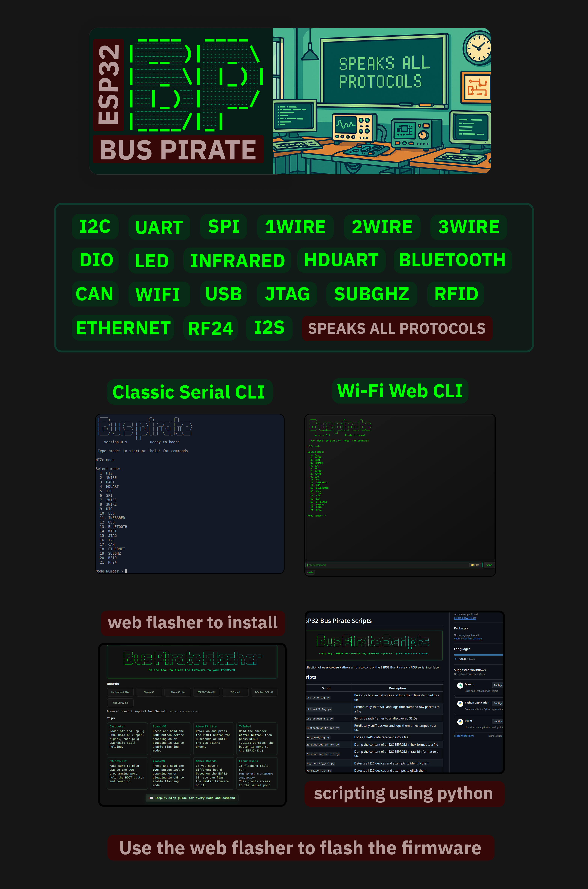Screen dimensions: 588x889
Task: Select the ESP32-S3 DevKit board
Action: coord(206,692)
